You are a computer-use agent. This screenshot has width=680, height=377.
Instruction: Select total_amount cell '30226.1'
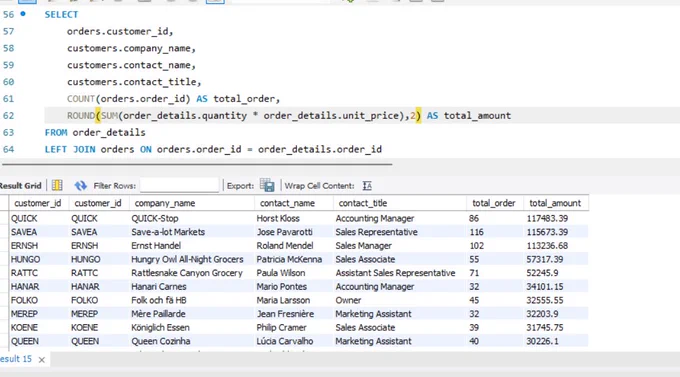[542, 341]
